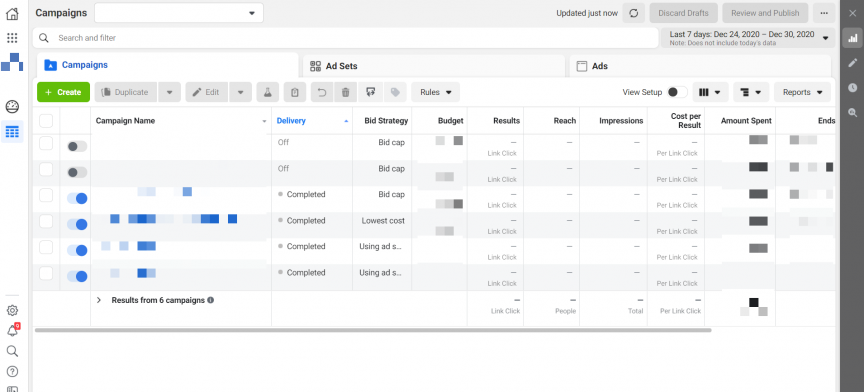The height and width of the screenshot is (392, 864).
Task: Disable the Completed Bid cap campaign toggle
Action: (77, 198)
